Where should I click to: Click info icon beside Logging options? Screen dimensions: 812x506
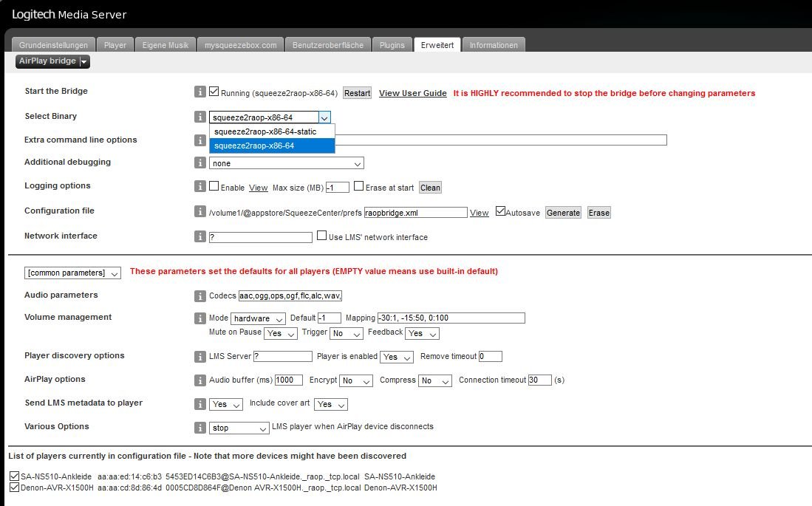pyautogui.click(x=199, y=187)
